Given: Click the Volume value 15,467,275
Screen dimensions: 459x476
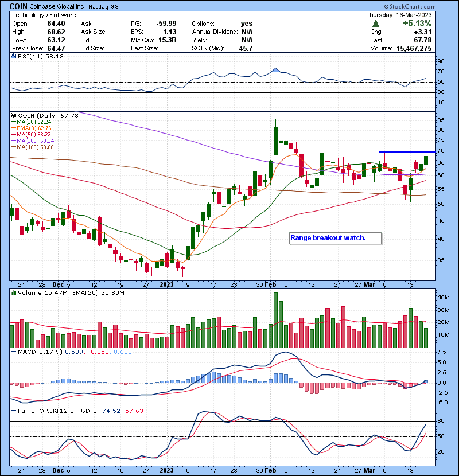Looking at the screenshot, I should point(414,48).
